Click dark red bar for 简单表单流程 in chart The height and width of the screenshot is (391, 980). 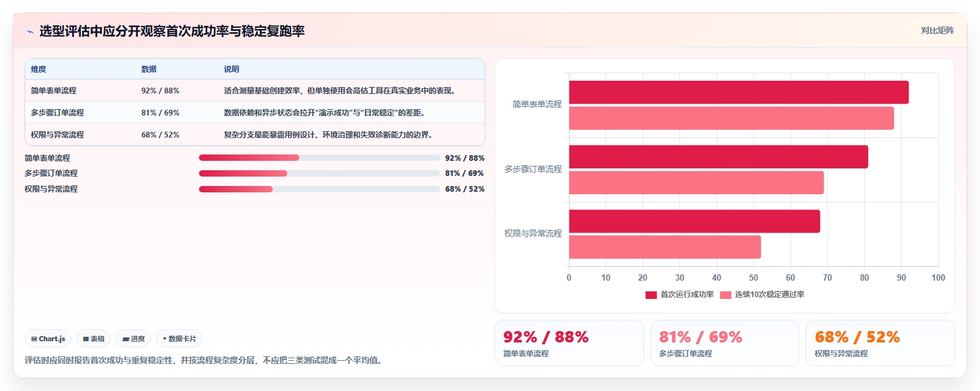tap(739, 92)
